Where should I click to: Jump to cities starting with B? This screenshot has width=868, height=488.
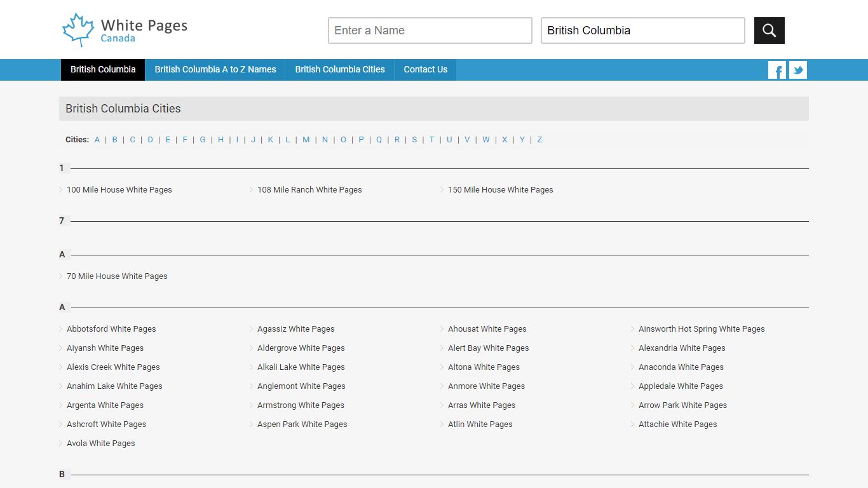tap(115, 140)
